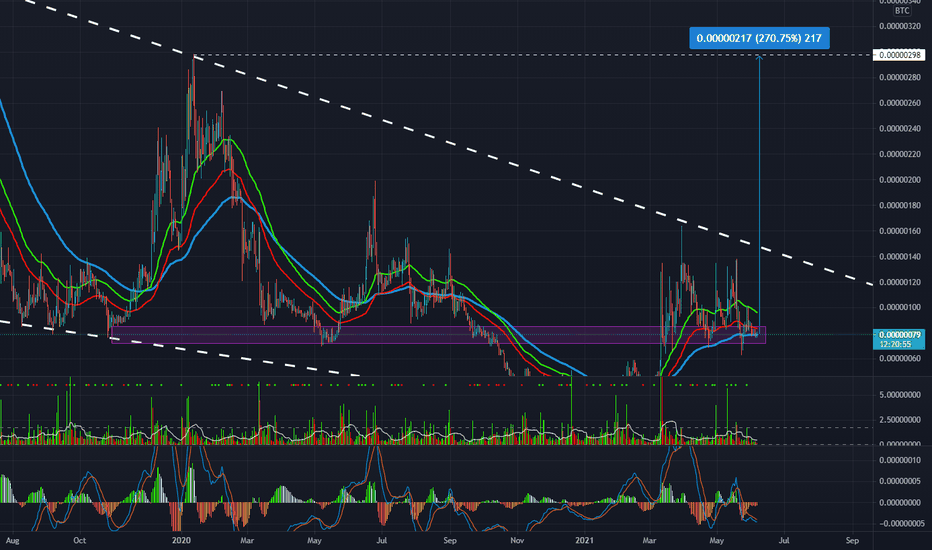Click the 0.00000280 price axis label
932x550 pixels.
pos(899,77)
